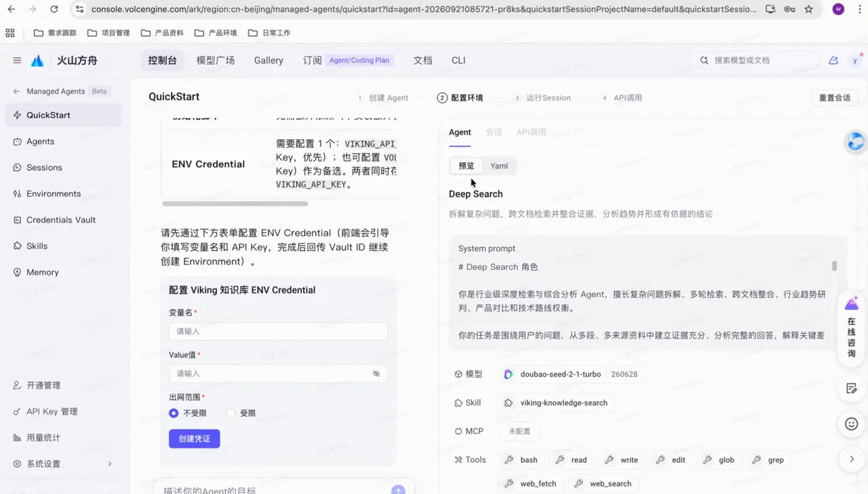Click the System prompt vertical scrollbar

[x=835, y=266]
